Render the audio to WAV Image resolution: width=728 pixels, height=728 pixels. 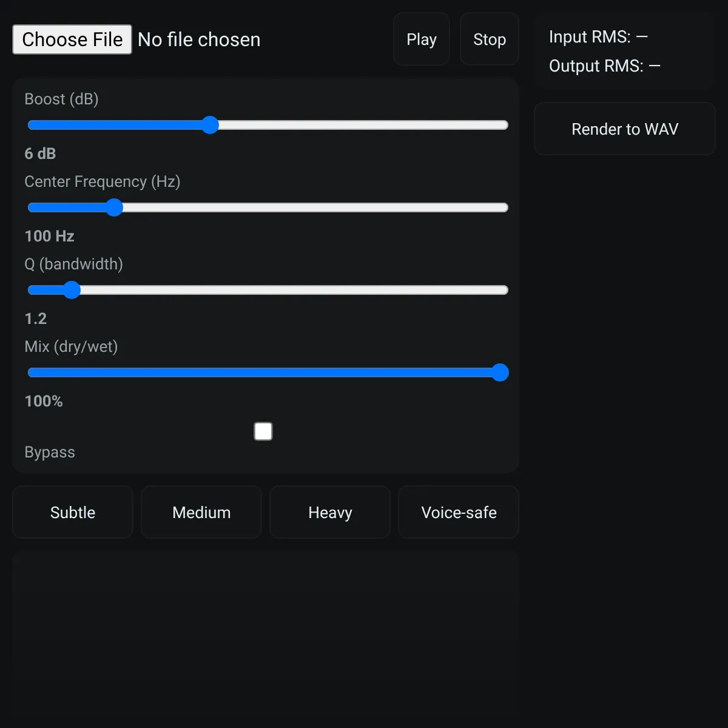point(625,129)
